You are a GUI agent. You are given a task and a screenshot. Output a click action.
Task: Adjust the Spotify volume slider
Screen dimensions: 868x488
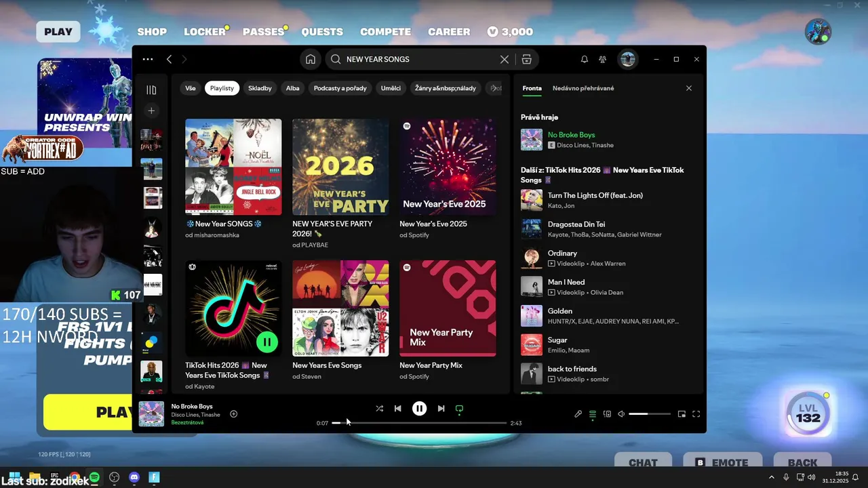tap(650, 414)
